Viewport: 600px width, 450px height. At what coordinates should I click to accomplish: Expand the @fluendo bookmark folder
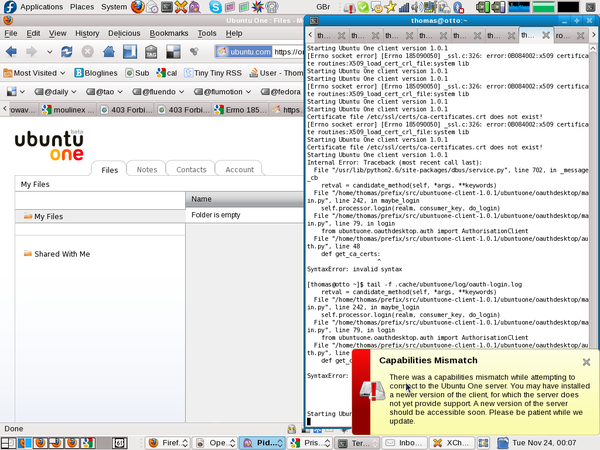point(158,92)
